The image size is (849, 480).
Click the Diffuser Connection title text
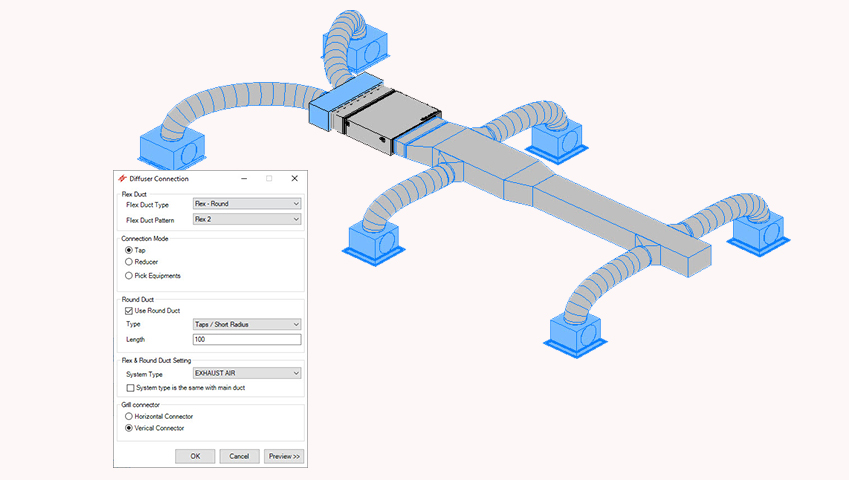[x=159, y=179]
